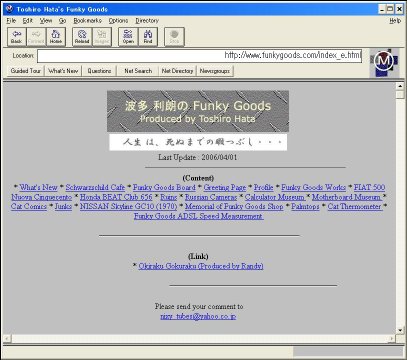This screenshot has height=360, width=407.
Task: Click the Location URL input field
Action: coord(199,56)
